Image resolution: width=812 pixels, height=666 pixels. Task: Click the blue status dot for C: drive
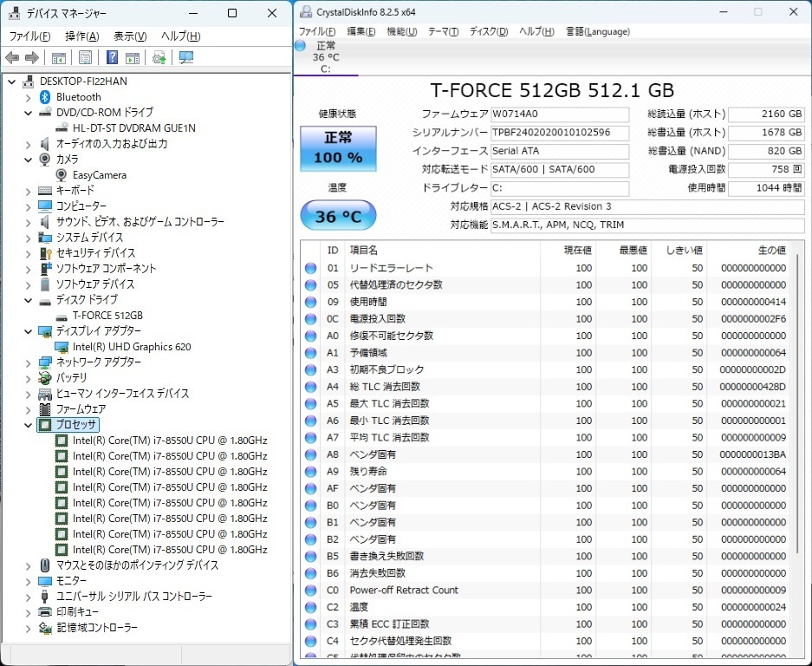(300, 46)
